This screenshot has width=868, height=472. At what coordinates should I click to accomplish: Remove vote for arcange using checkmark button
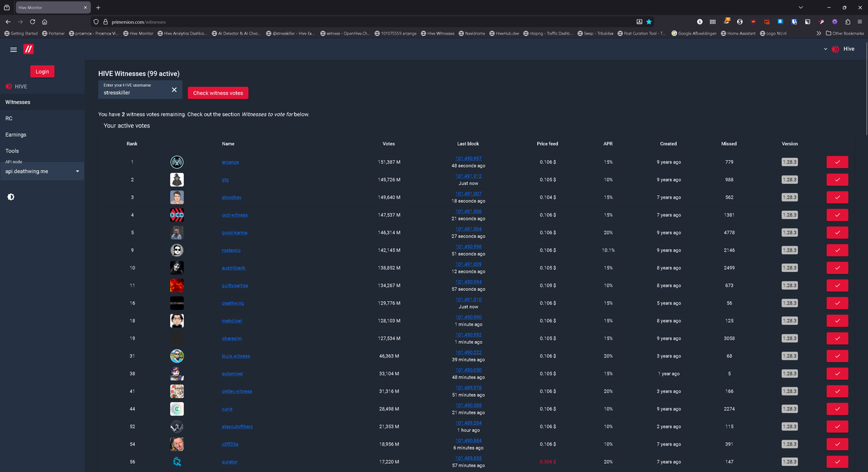click(837, 162)
